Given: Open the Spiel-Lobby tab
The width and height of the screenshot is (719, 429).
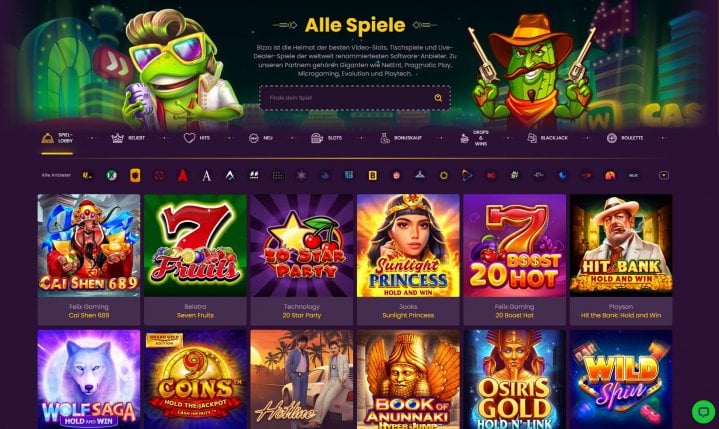Looking at the screenshot, I should 57,138.
